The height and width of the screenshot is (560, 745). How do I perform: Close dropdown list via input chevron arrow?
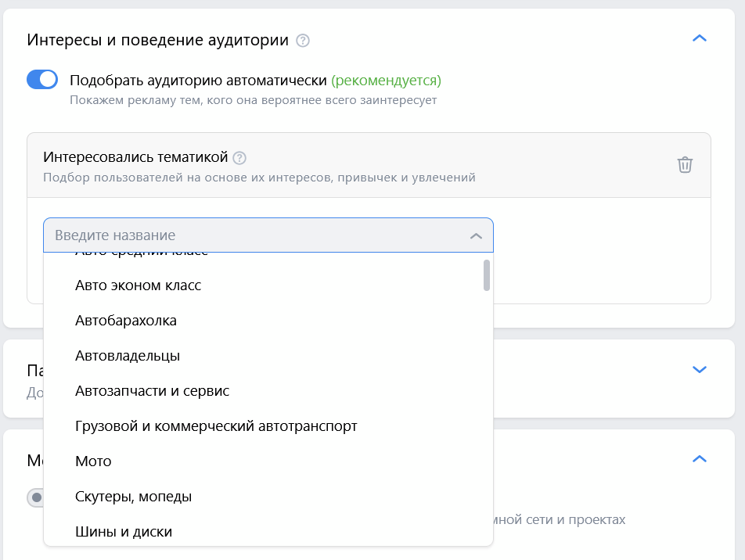(x=476, y=235)
